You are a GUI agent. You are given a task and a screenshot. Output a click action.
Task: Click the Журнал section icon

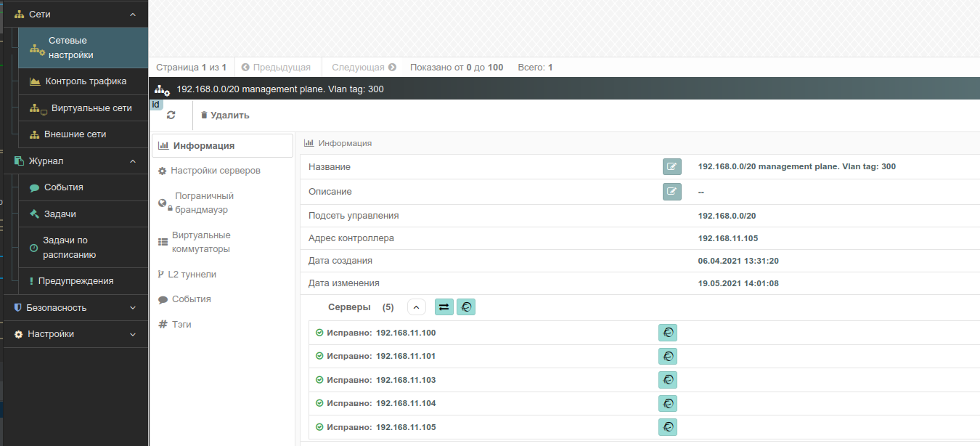pyautogui.click(x=20, y=161)
